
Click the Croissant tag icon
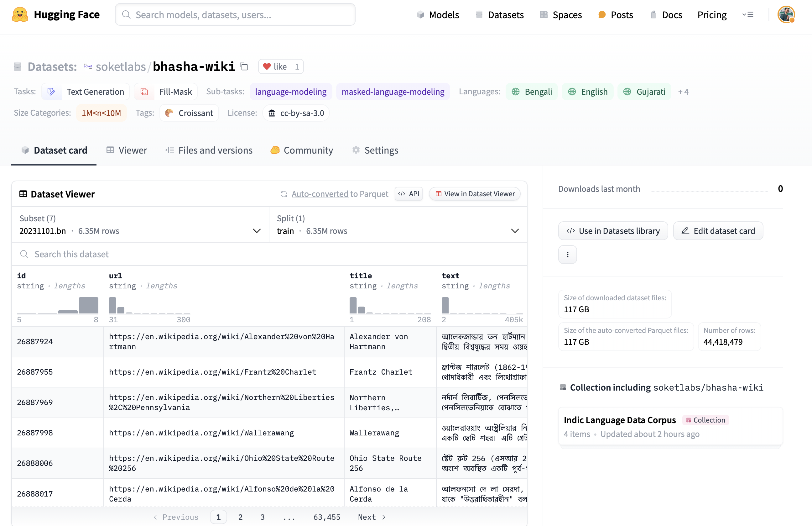pos(169,113)
